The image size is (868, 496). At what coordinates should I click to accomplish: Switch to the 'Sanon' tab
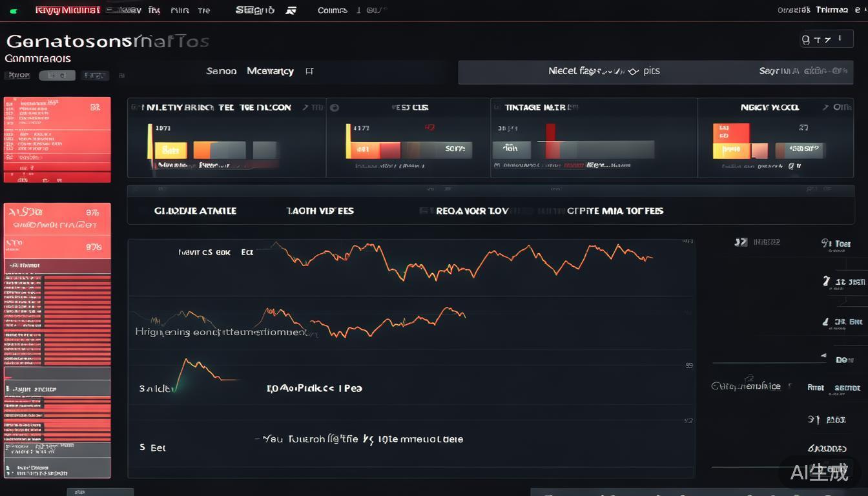[x=221, y=71]
